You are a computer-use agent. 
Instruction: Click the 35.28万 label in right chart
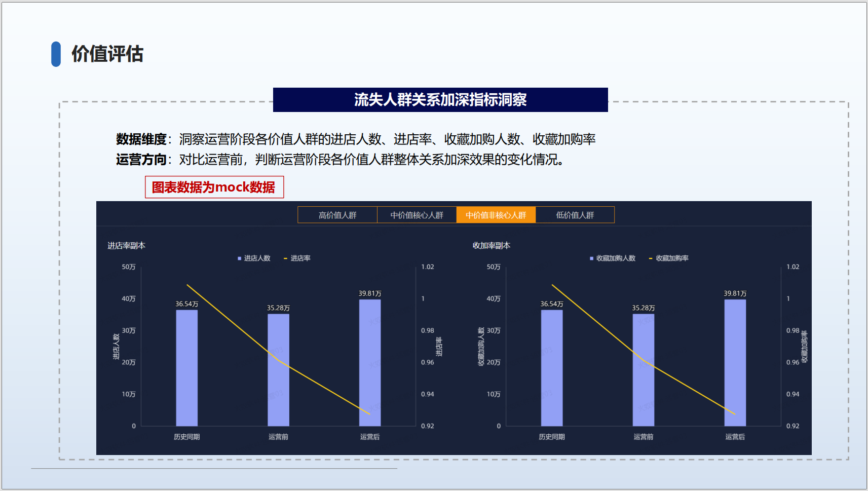pos(644,308)
